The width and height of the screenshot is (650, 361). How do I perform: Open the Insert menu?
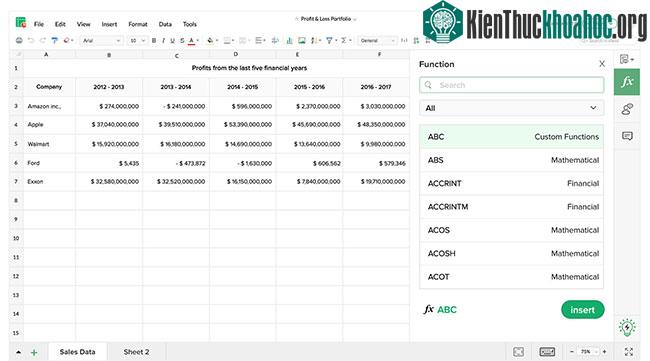109,24
